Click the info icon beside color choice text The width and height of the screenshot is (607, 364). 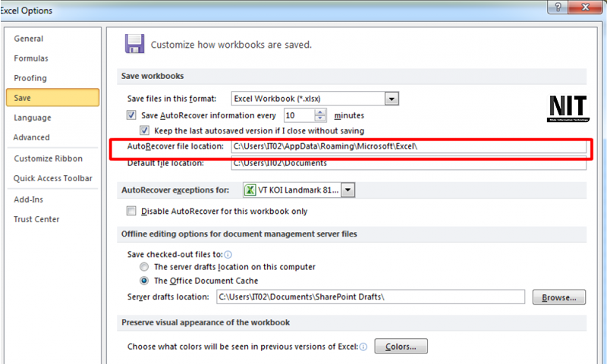pos(363,347)
